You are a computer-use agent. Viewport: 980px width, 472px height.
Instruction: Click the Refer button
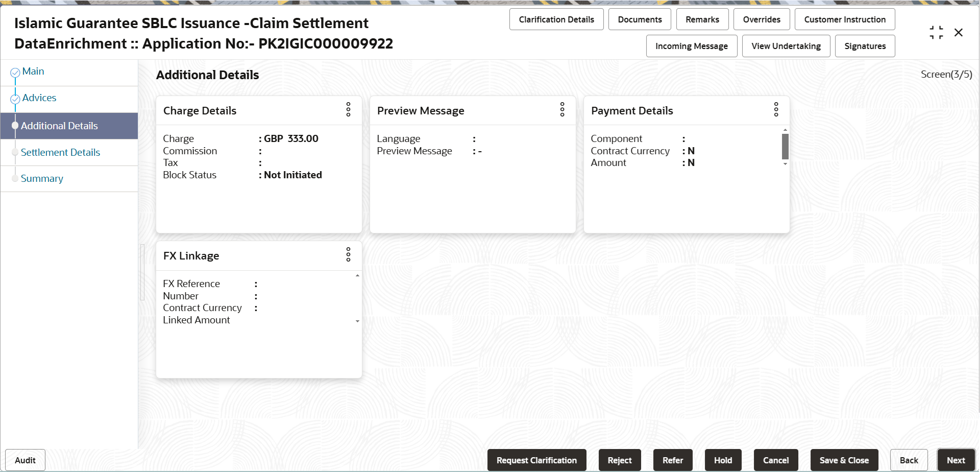(673, 460)
